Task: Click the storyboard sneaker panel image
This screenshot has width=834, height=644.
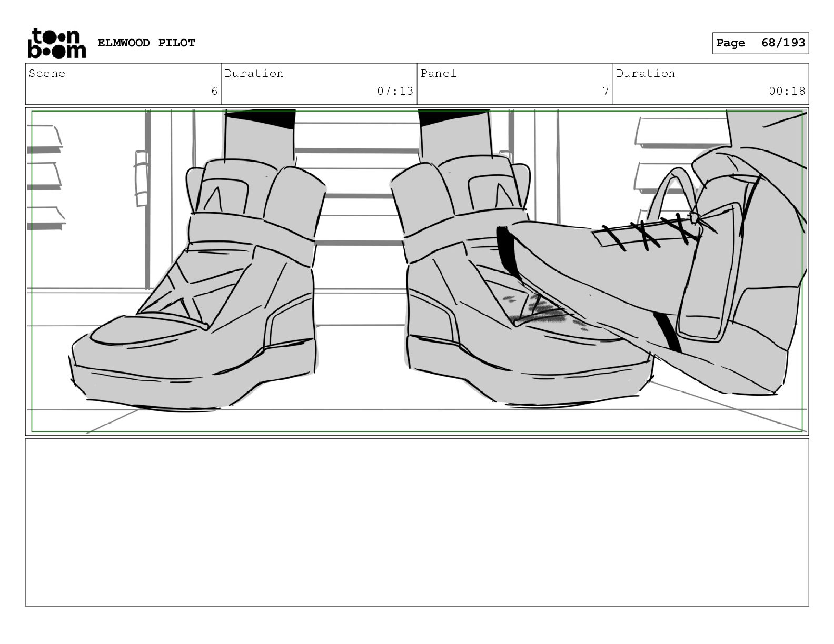Action: pos(417,271)
